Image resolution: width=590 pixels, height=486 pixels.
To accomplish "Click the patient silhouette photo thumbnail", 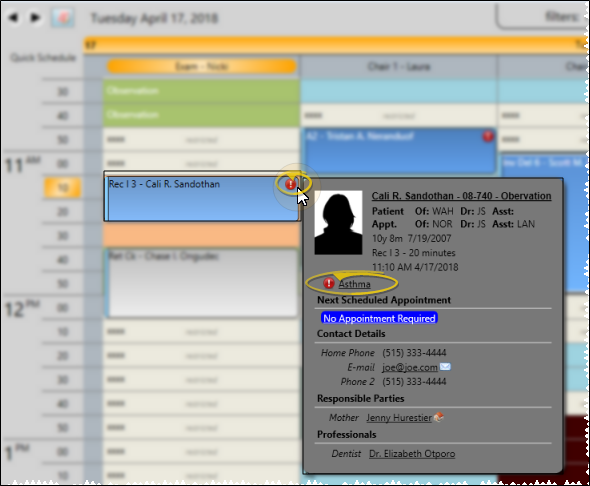I will (x=338, y=223).
